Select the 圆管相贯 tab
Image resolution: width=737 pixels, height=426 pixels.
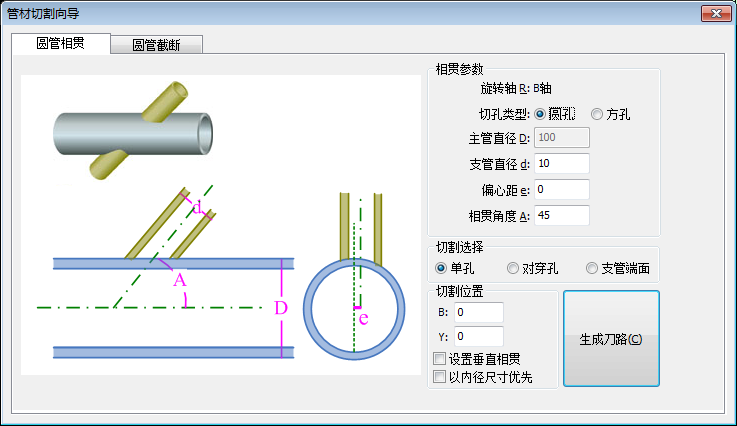[x=61, y=43]
